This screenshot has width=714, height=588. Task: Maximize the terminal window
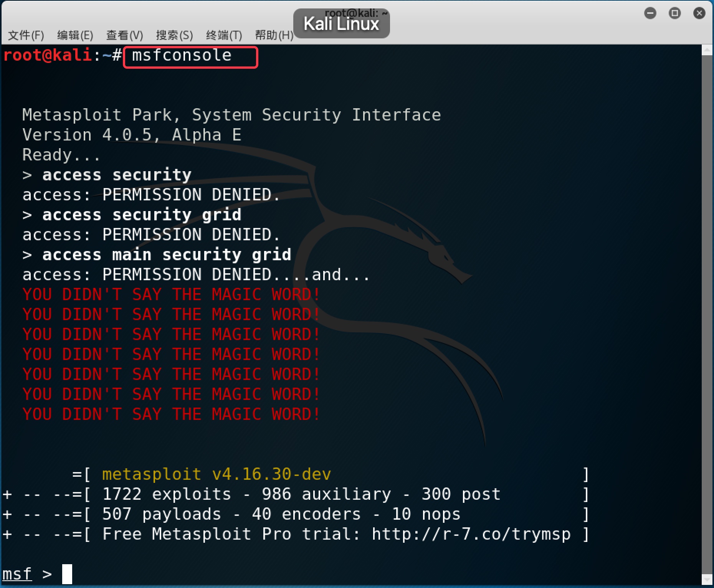click(x=675, y=13)
